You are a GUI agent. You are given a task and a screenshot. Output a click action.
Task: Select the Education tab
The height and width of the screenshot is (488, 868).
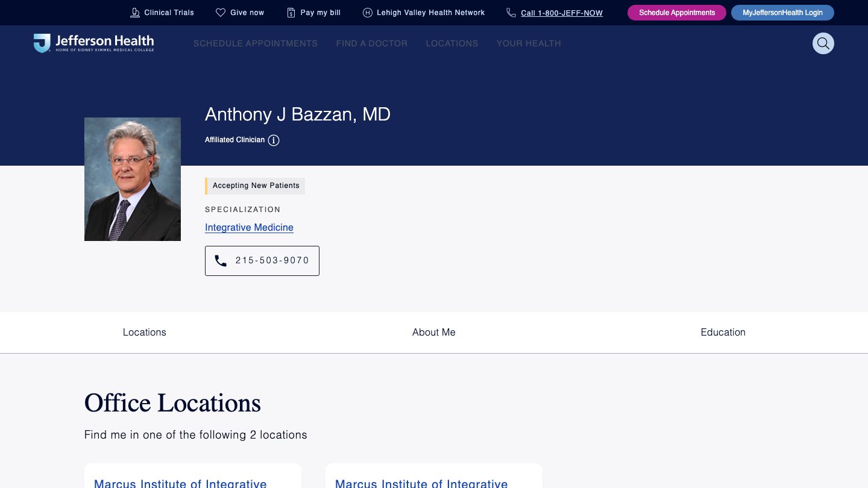[x=723, y=332]
